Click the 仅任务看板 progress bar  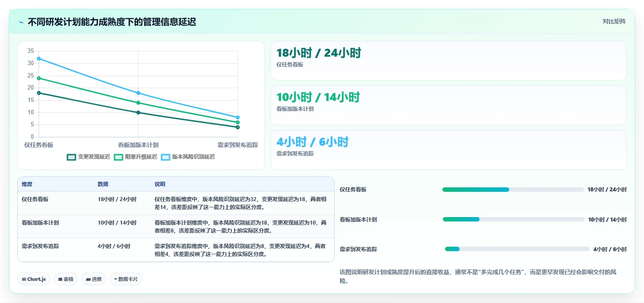tap(513, 190)
